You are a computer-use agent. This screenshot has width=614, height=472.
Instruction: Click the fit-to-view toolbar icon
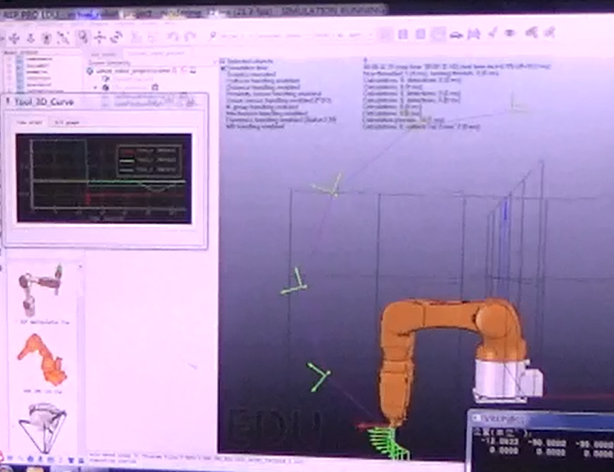[60, 37]
